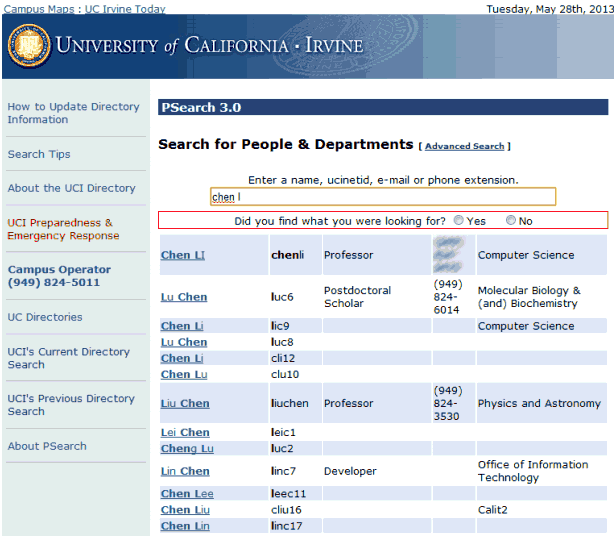This screenshot has height=536, width=615.
Task: Open the UC Directories sidebar link
Action: click(45, 317)
